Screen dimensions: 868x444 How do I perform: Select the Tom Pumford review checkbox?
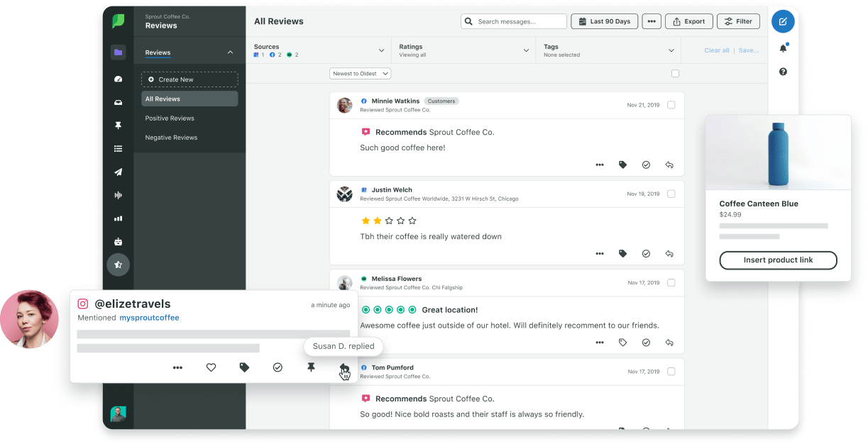click(x=671, y=371)
